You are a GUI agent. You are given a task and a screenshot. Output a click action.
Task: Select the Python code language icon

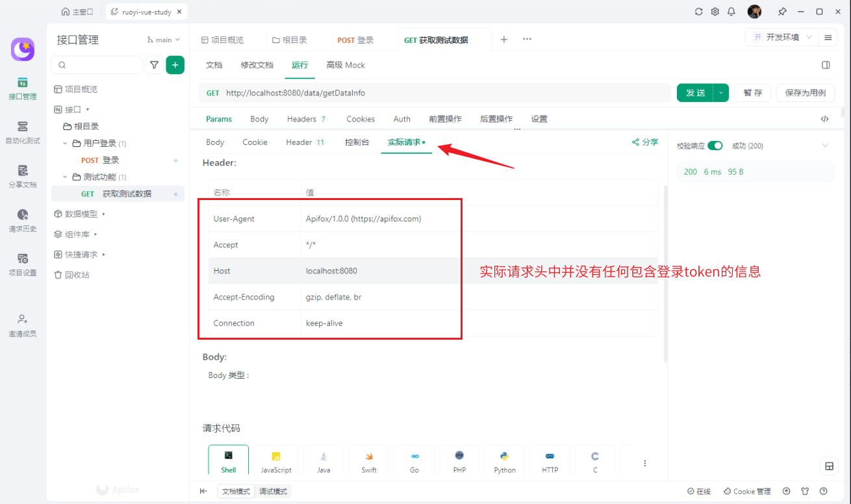pyautogui.click(x=504, y=460)
